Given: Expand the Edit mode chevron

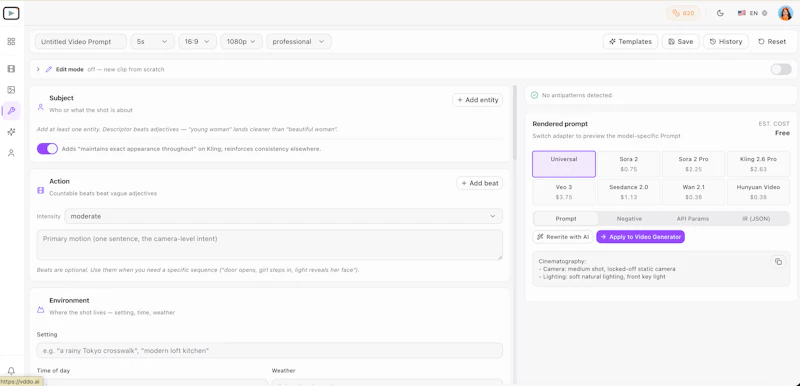Looking at the screenshot, I should pyautogui.click(x=38, y=69).
